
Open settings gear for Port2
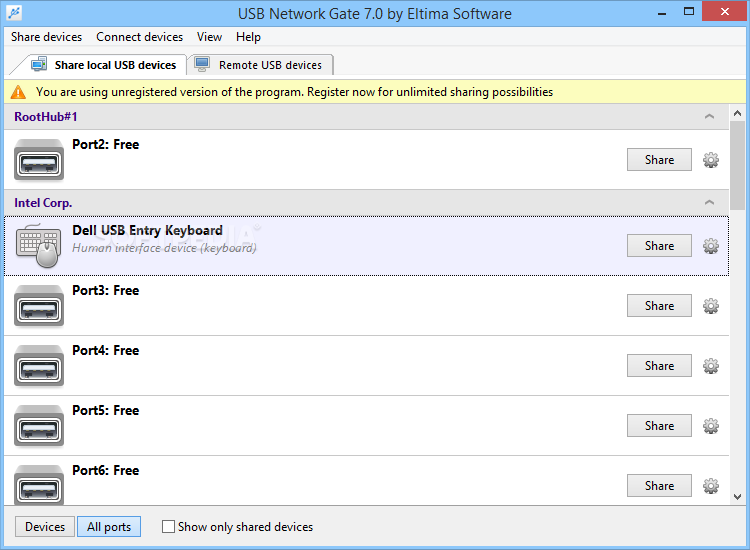pos(711,160)
